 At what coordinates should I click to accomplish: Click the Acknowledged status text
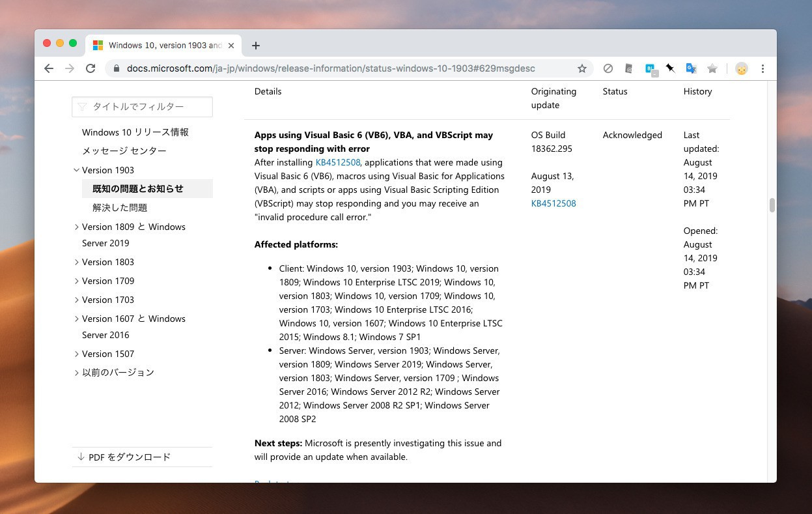[x=632, y=136]
